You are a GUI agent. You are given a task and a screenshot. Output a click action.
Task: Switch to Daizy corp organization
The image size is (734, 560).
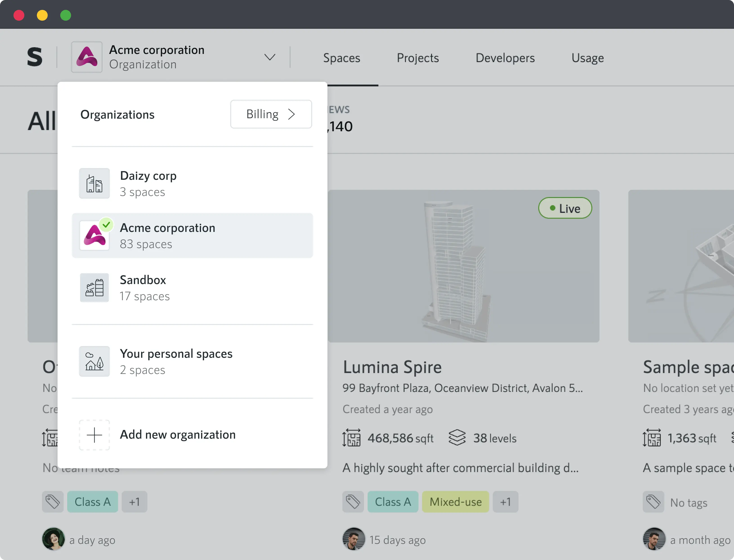(192, 183)
